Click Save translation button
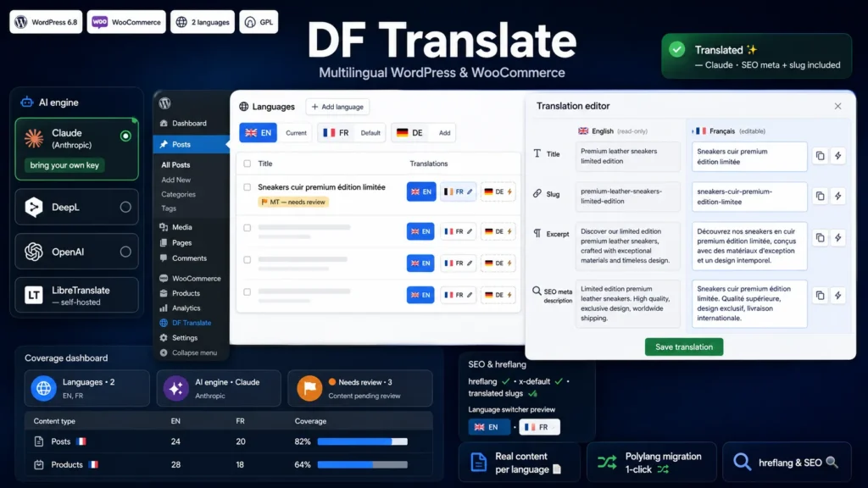Viewport: 868px width, 488px height. click(x=684, y=347)
